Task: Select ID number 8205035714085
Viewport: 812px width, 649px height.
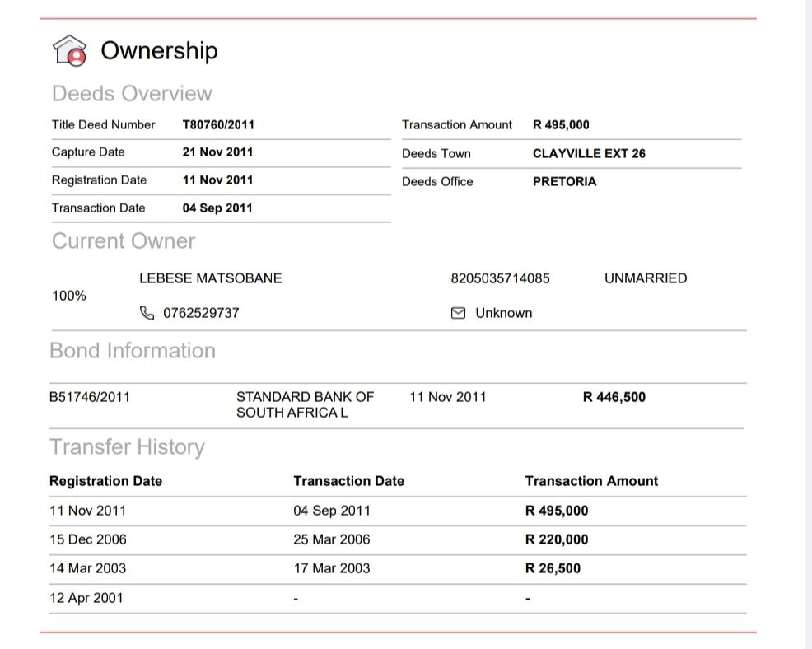Action: [500, 278]
